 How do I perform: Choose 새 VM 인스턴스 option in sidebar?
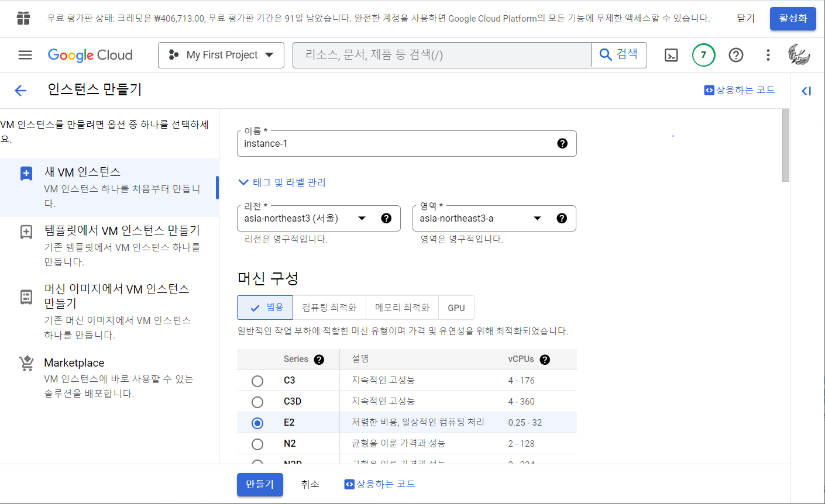click(x=109, y=187)
